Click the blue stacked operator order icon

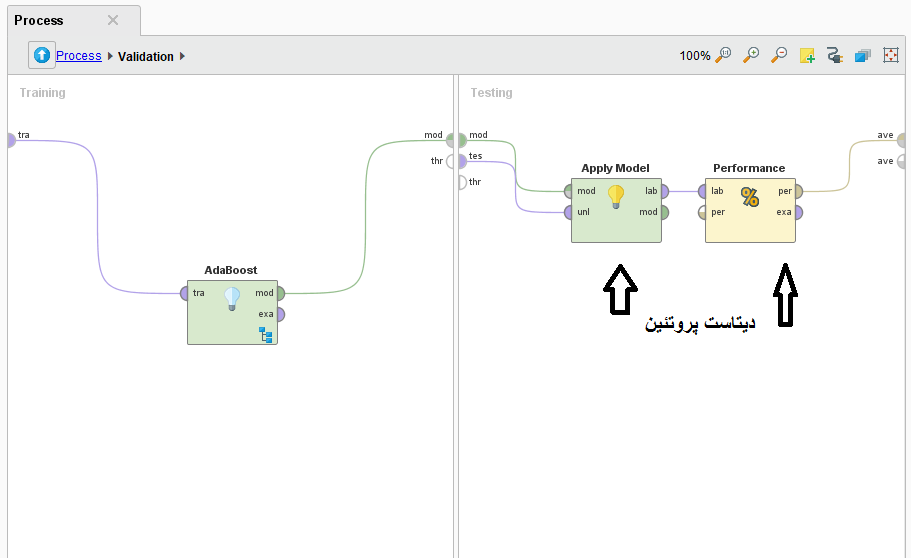tap(863, 56)
